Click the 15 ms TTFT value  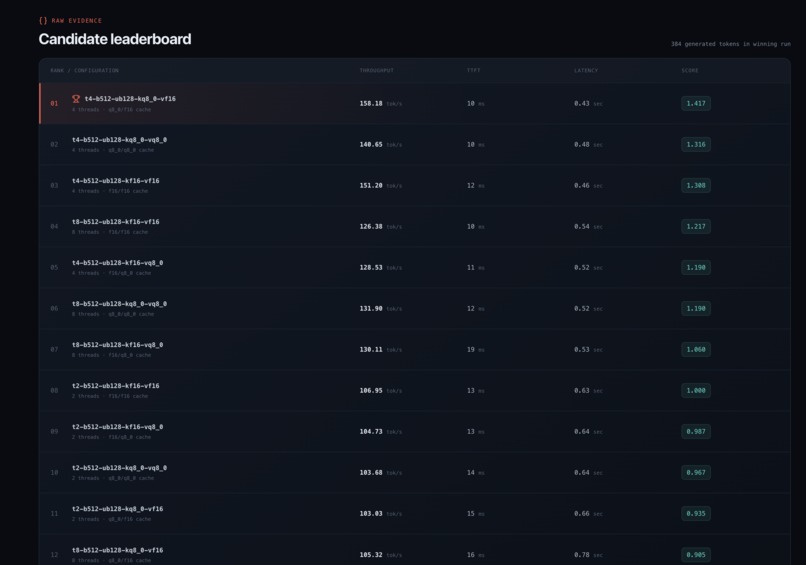click(475, 514)
